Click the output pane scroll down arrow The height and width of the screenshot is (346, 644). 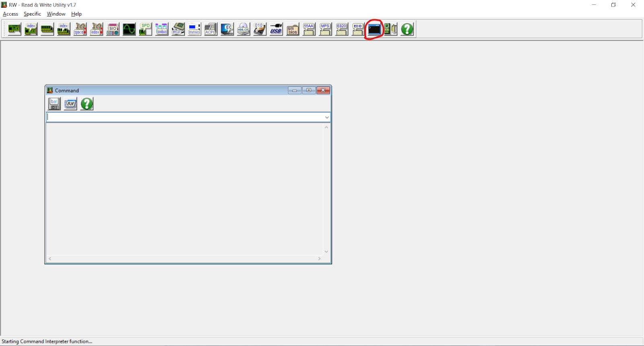pyautogui.click(x=326, y=251)
